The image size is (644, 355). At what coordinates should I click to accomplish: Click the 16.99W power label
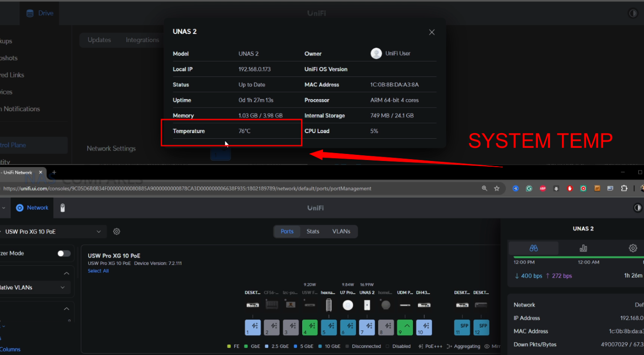click(367, 285)
